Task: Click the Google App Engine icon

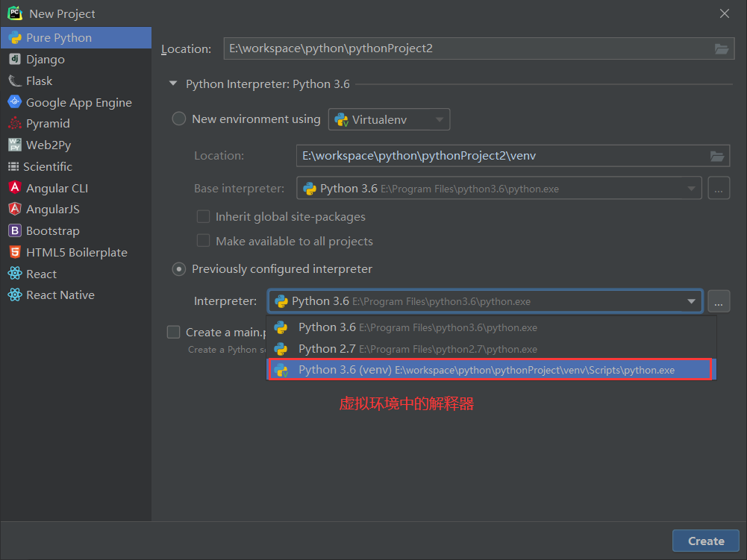Action: 15,102
